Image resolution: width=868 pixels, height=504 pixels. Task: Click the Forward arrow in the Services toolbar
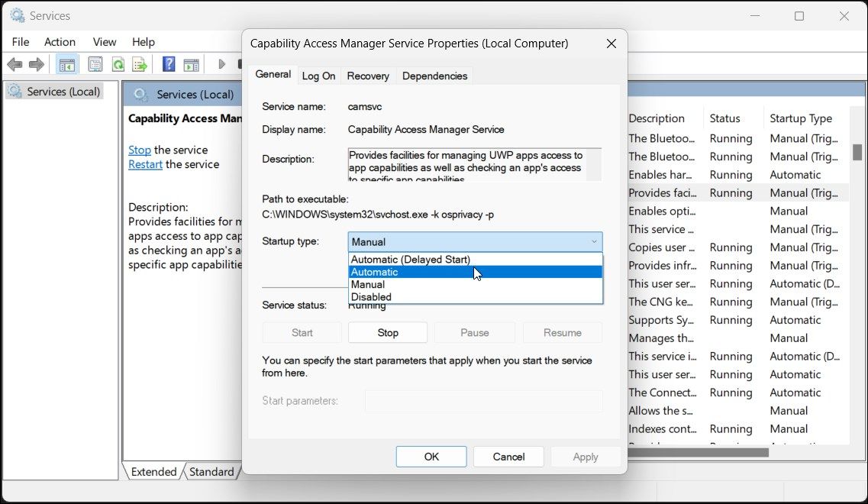(x=37, y=65)
